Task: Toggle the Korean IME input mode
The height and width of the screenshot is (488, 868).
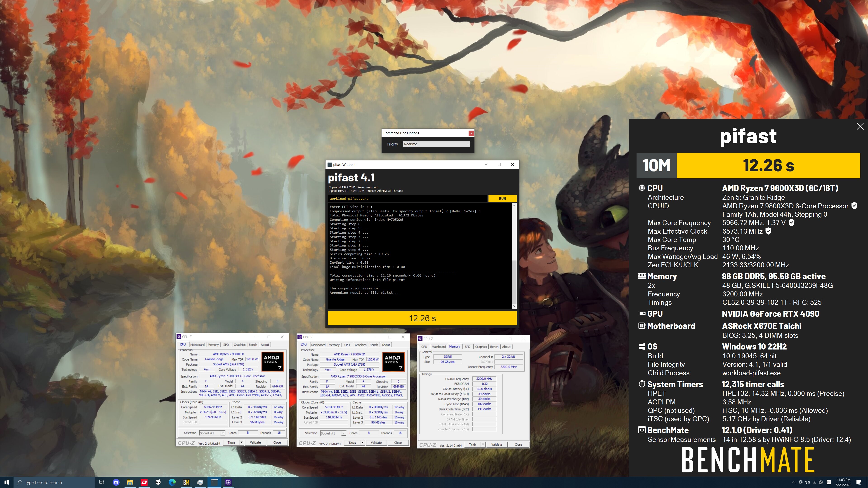Action: pos(829,482)
